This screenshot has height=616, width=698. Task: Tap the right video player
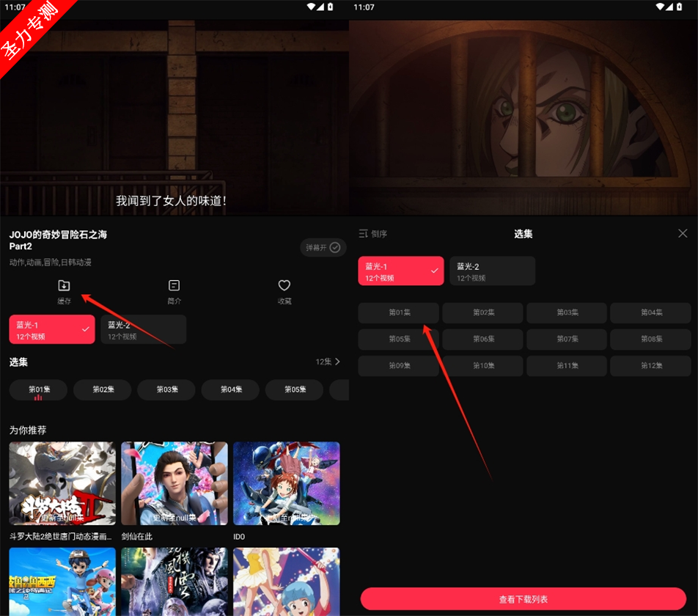pyautogui.click(x=523, y=118)
